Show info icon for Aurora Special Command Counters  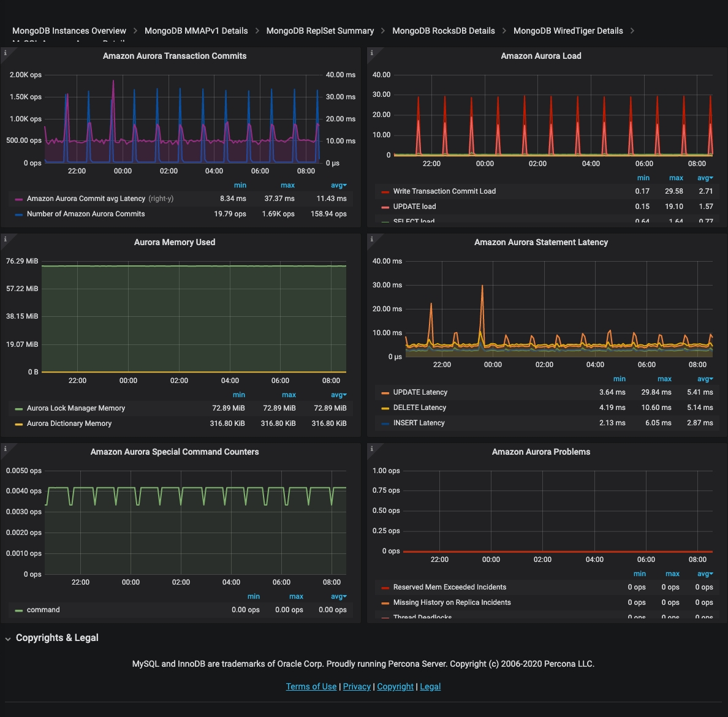[x=6, y=449]
